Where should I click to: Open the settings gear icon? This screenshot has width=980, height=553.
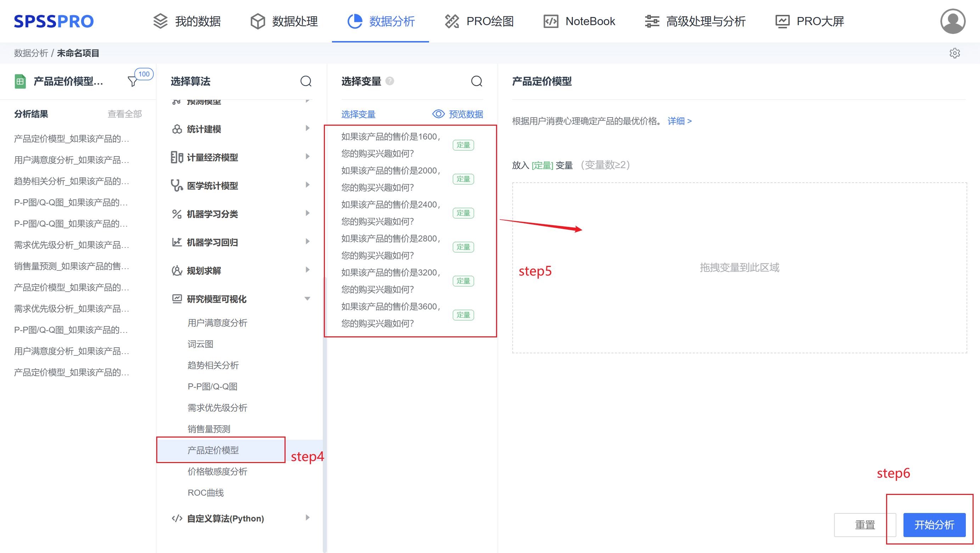point(954,53)
